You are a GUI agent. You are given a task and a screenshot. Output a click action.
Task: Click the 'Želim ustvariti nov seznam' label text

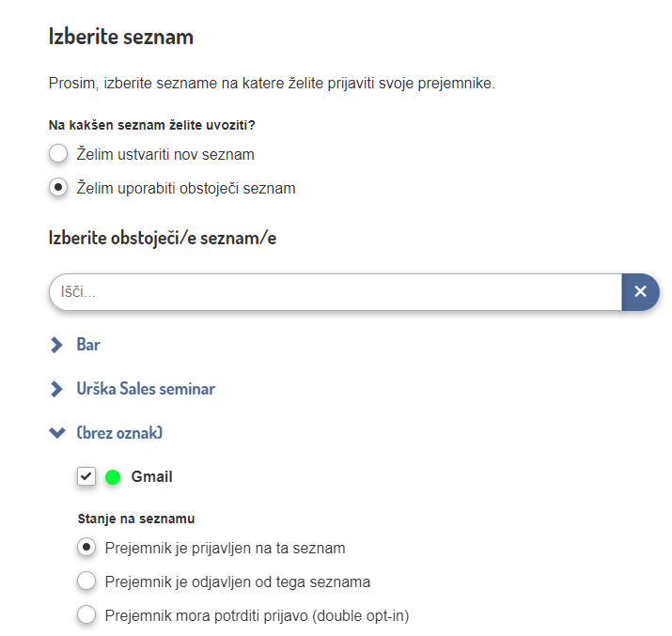[165, 154]
